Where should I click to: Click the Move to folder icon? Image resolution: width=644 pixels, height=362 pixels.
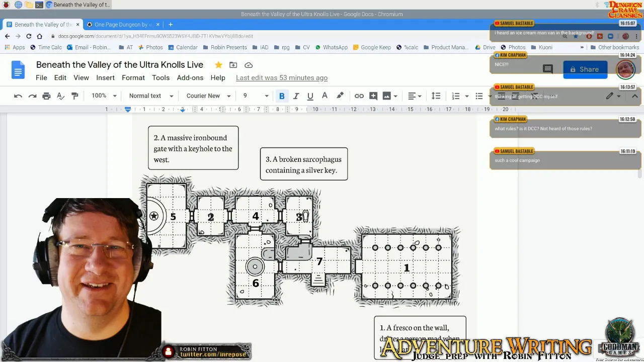point(233,65)
